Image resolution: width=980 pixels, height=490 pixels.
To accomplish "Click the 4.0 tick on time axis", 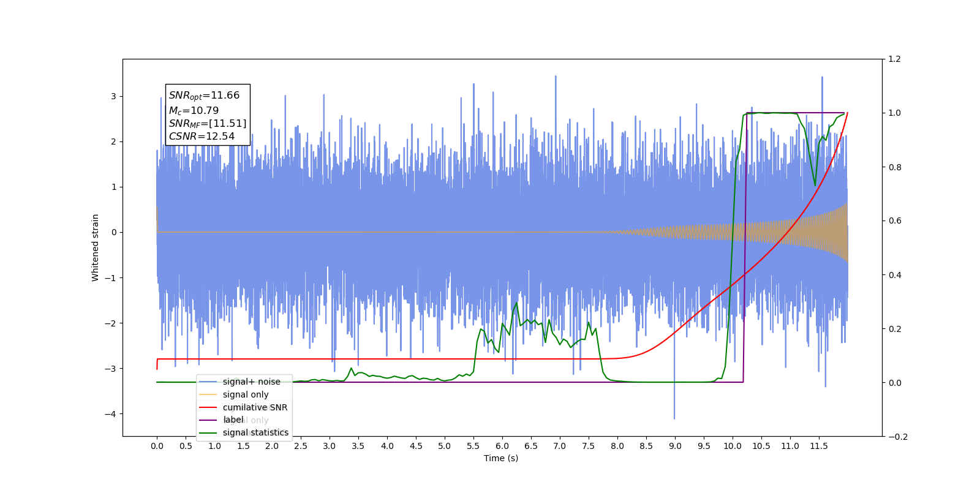I will [387, 446].
